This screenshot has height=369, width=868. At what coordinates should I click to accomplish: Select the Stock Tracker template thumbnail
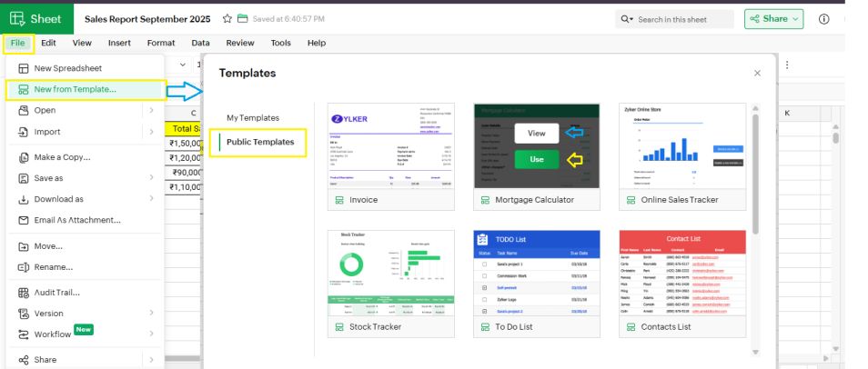[391, 274]
